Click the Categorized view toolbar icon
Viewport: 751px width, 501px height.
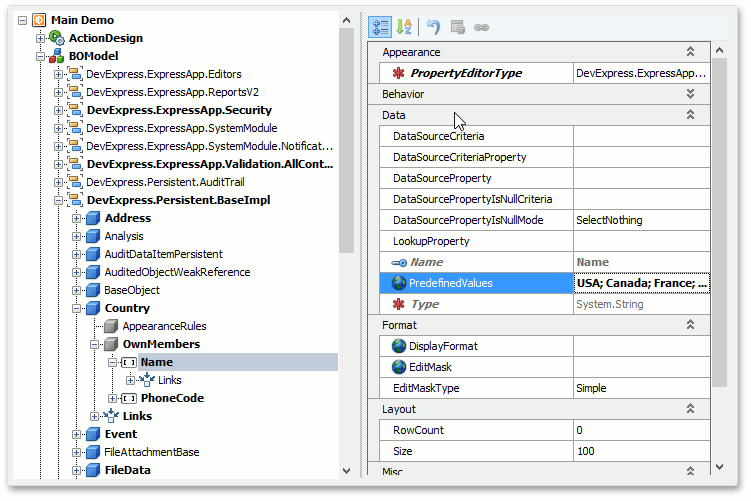[380, 27]
